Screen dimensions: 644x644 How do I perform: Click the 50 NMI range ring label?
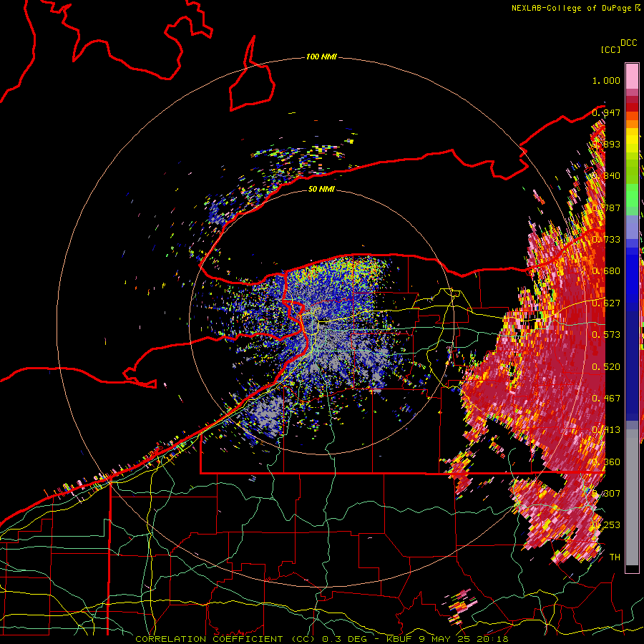[x=321, y=189]
